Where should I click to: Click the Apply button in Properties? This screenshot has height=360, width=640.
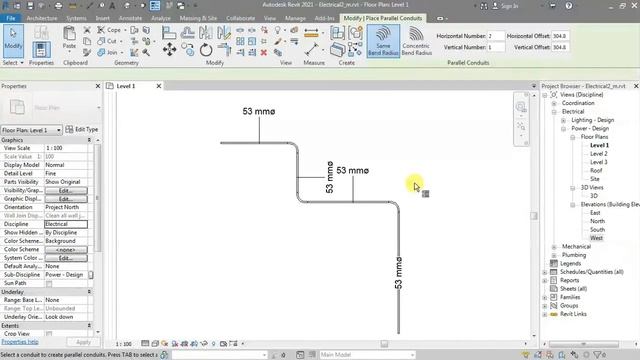coord(83,342)
